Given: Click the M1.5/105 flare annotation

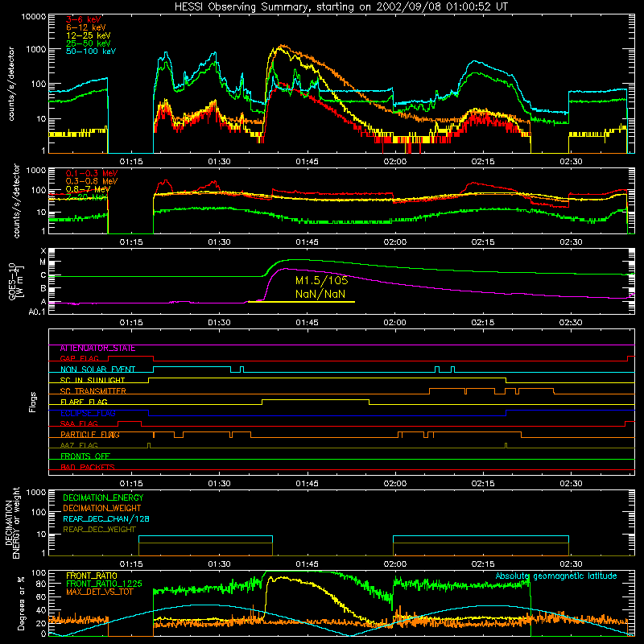Looking at the screenshot, I should point(321,280).
